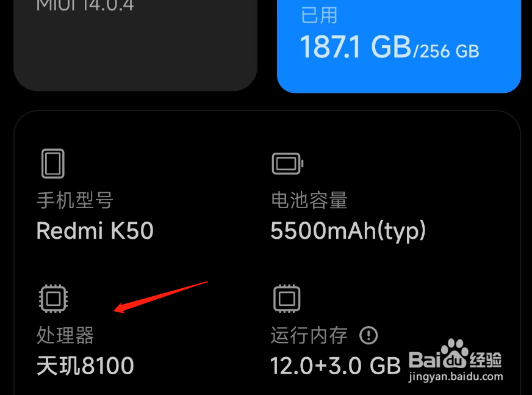Open the MIUI 14.0.4 version card

(x=135, y=45)
